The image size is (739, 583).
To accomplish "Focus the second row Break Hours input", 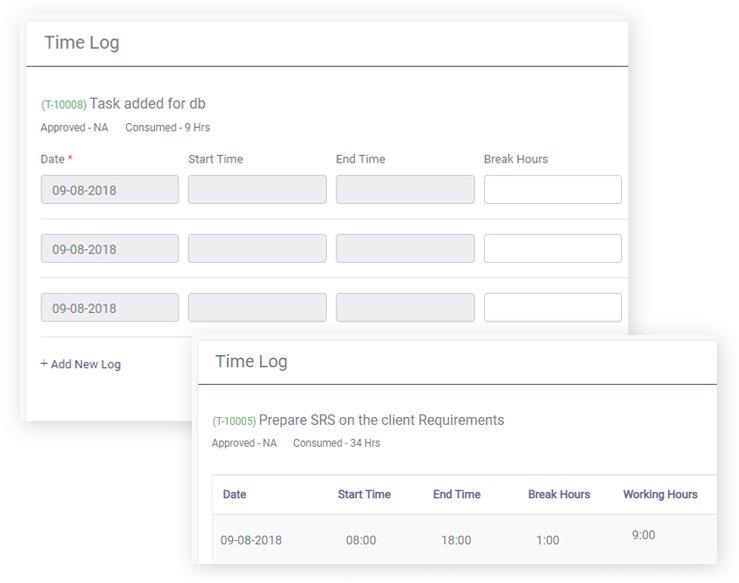I will [552, 249].
